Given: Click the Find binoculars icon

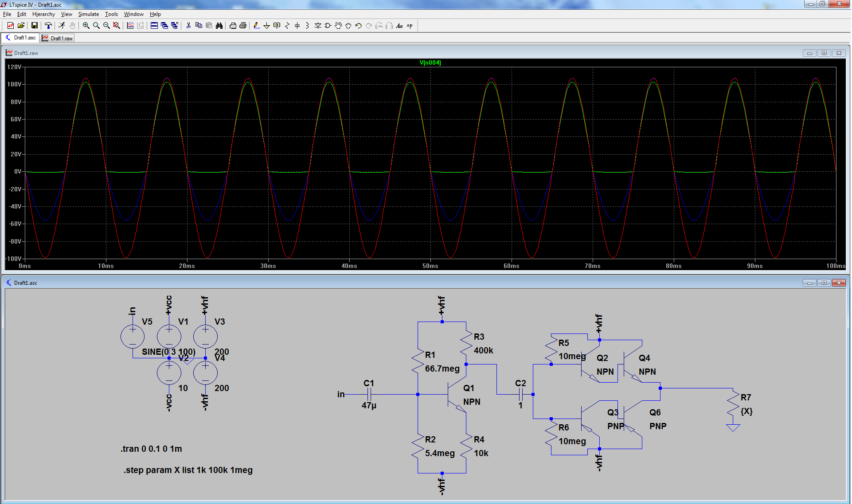Looking at the screenshot, I should (219, 26).
